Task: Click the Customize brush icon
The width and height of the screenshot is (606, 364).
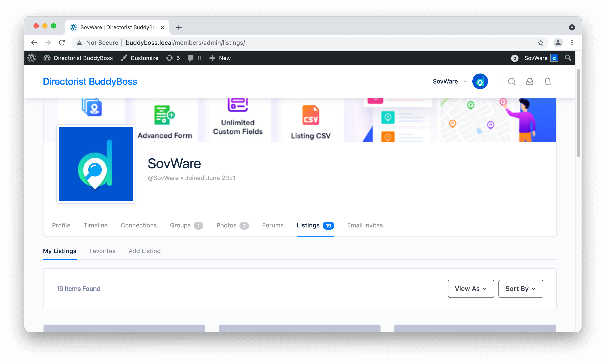Action: click(x=124, y=58)
